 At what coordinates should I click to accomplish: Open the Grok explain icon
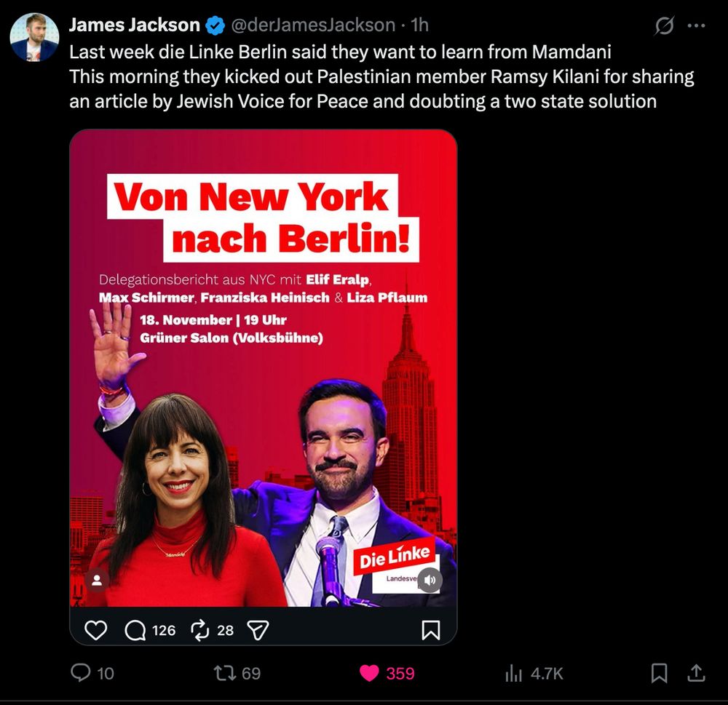[x=664, y=25]
